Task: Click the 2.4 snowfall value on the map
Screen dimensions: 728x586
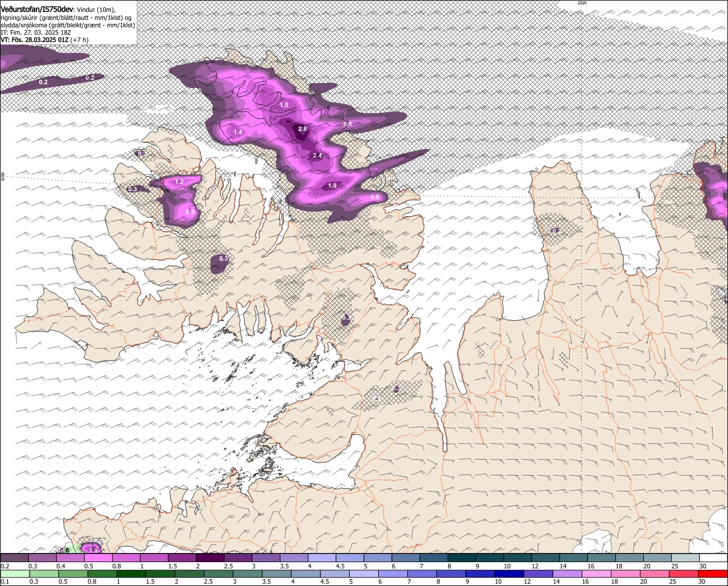Action: click(317, 156)
